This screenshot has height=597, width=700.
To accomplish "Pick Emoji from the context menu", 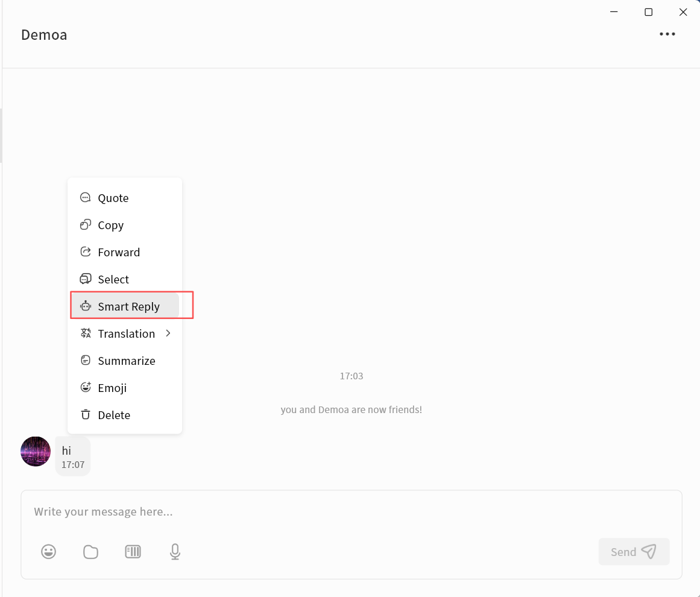I will pos(112,388).
